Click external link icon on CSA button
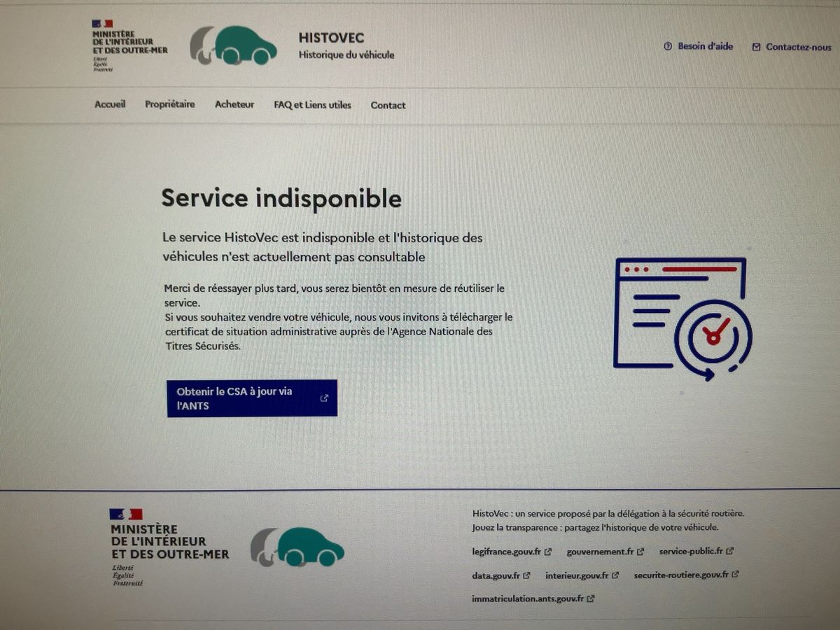 (x=324, y=398)
